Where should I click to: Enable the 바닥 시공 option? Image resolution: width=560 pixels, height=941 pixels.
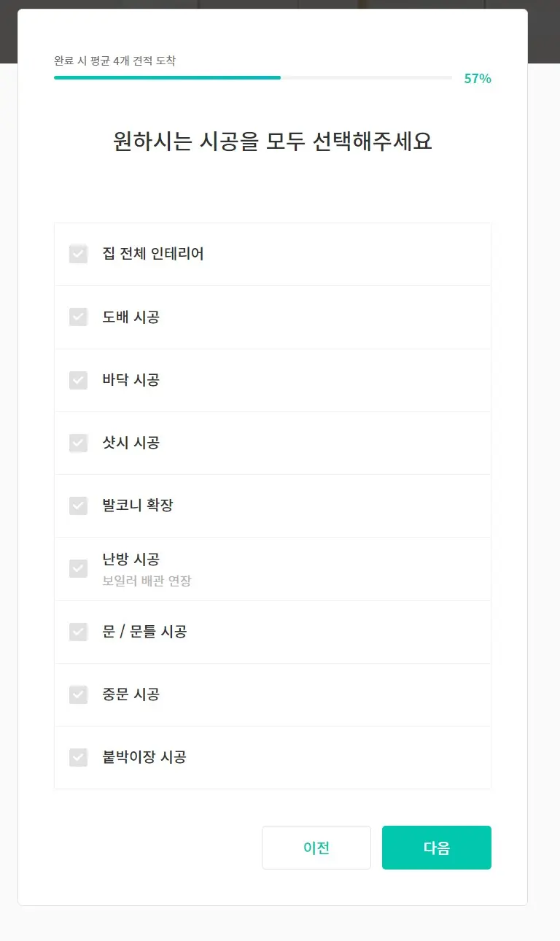point(78,379)
